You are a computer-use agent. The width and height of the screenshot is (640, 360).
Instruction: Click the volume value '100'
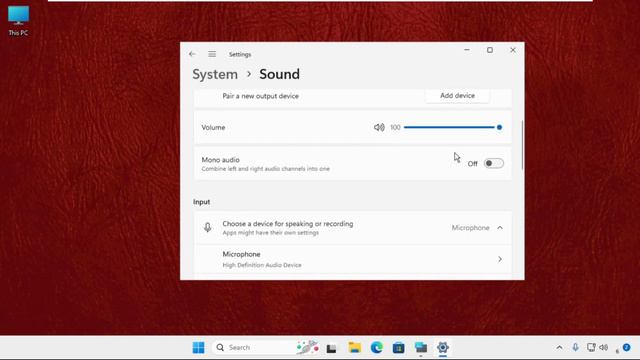click(395, 127)
